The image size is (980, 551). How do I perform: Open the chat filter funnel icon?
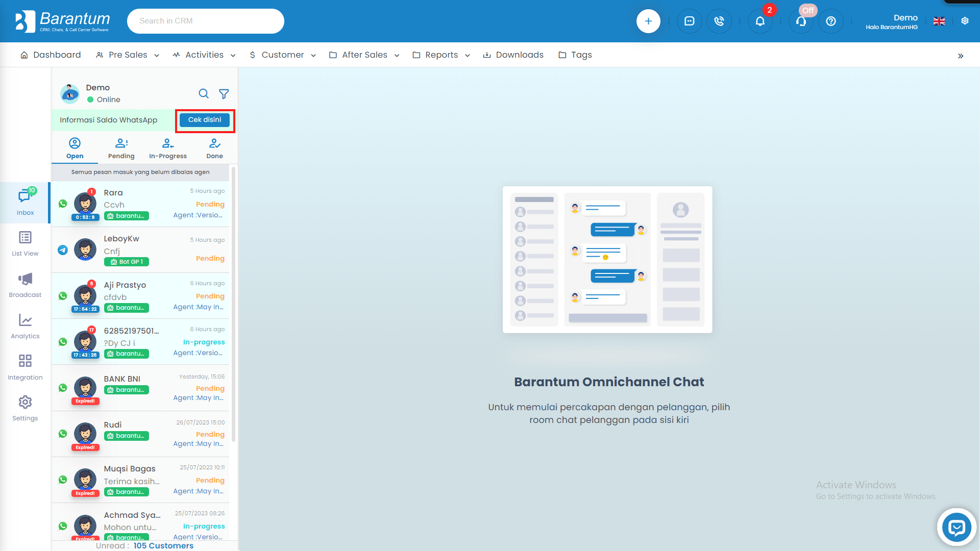(x=224, y=94)
